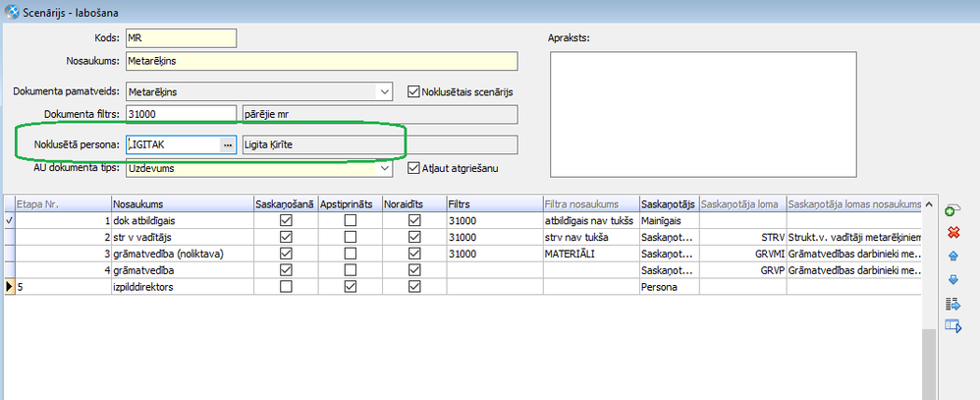Click the scroll-up arrow of the grid
The width and height of the screenshot is (980, 400).
928,203
